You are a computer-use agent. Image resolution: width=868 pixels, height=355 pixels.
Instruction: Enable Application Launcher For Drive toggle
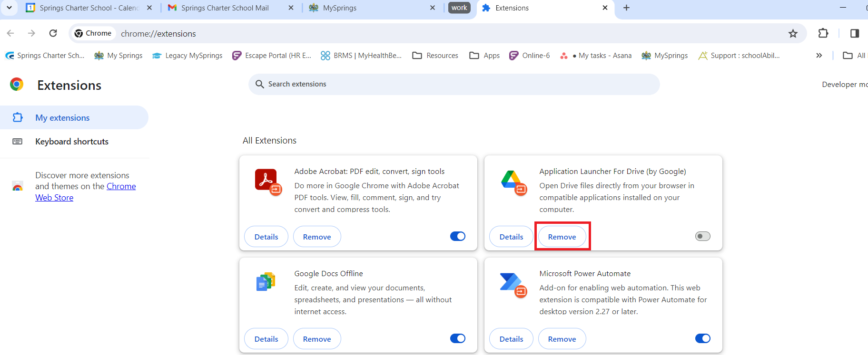point(702,236)
